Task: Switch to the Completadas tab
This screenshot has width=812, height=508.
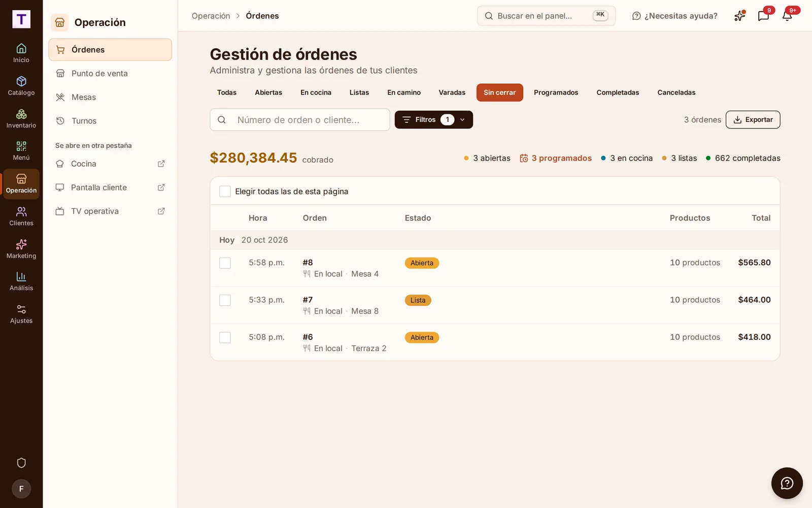Action: [x=618, y=92]
